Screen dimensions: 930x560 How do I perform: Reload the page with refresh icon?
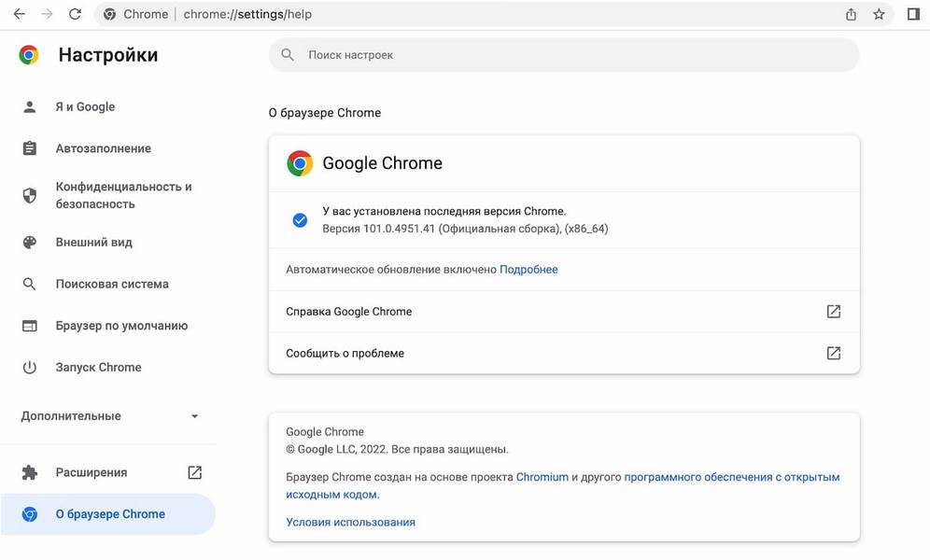point(75,14)
